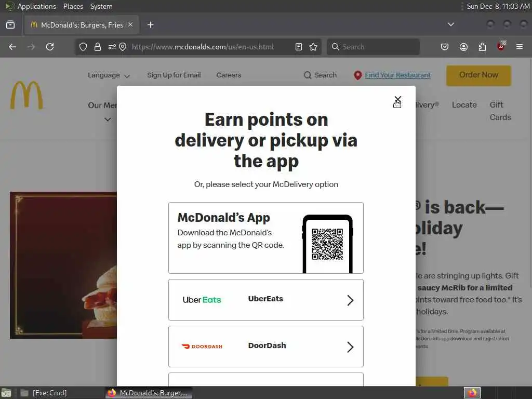This screenshot has height=399, width=532.
Task: Open the Gift Cards nav item
Action: pos(500,111)
